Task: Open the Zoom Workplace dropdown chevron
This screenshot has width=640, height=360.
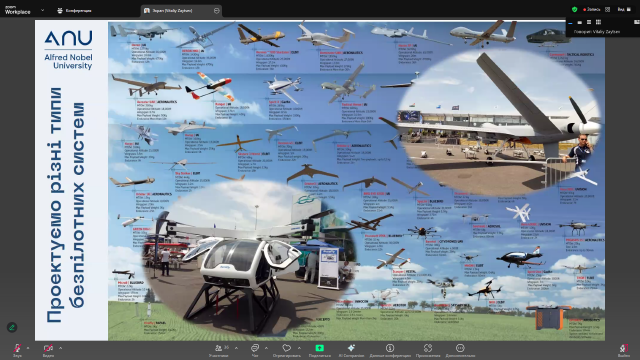Action: (42, 10)
